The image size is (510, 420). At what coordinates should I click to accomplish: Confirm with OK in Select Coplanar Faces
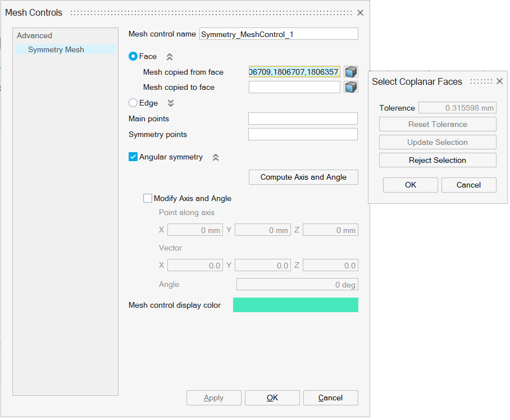coord(411,185)
